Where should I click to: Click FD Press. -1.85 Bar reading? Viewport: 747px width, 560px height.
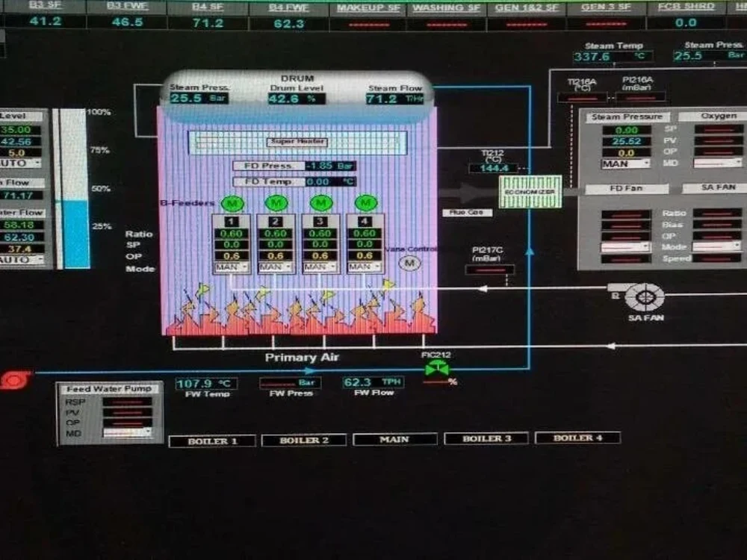click(331, 166)
